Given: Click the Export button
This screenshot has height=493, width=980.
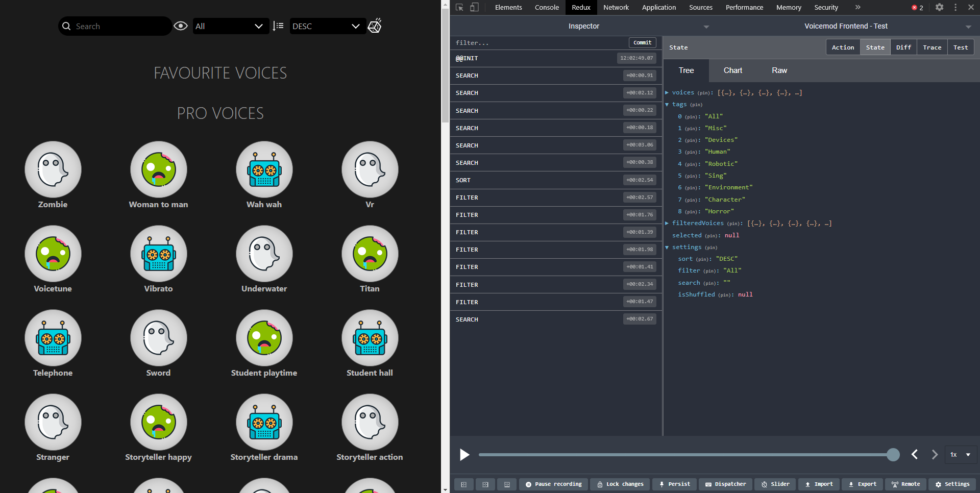Looking at the screenshot, I should point(862,484).
